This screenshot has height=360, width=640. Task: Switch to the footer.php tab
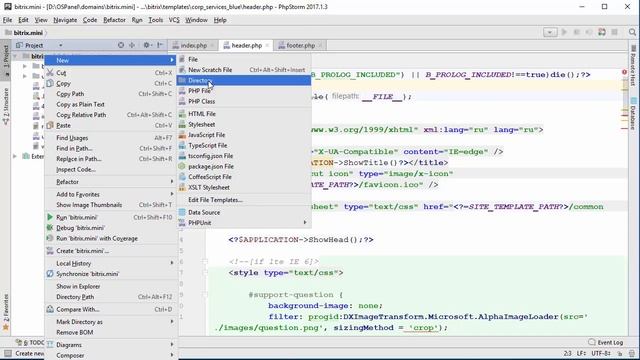(300, 45)
